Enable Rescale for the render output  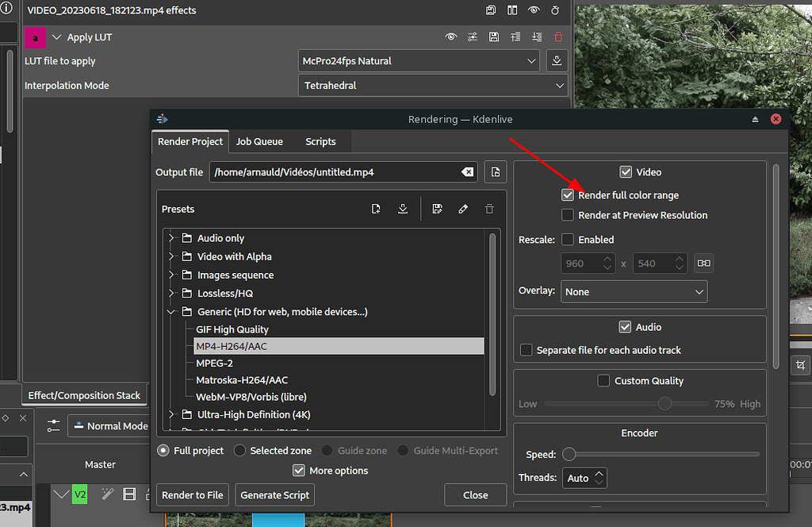568,239
